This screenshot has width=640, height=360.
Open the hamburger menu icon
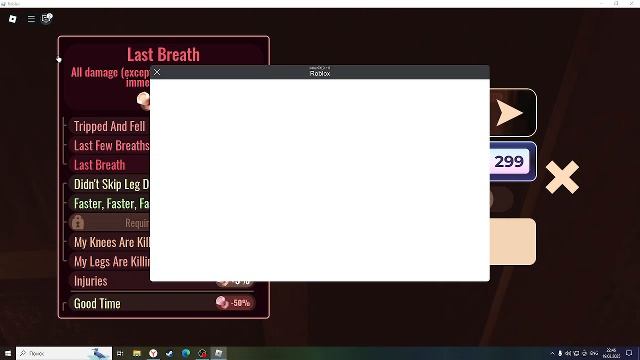31,19
